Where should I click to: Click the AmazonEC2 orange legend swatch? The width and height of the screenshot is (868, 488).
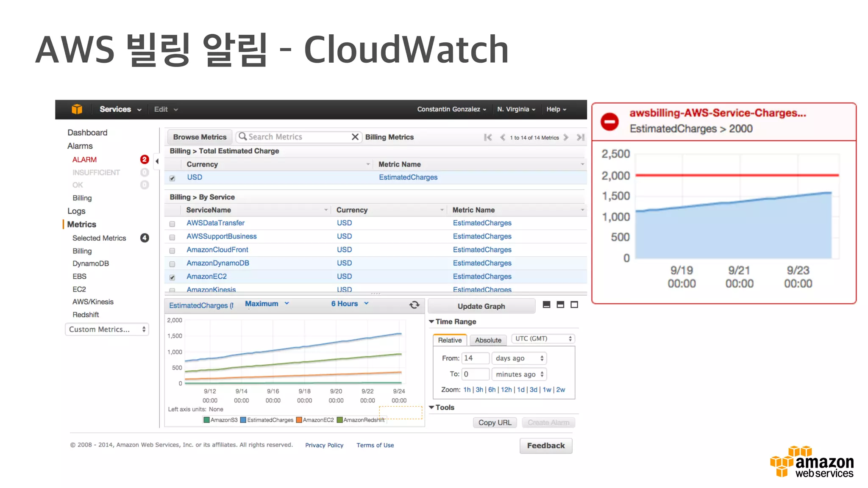[299, 420]
